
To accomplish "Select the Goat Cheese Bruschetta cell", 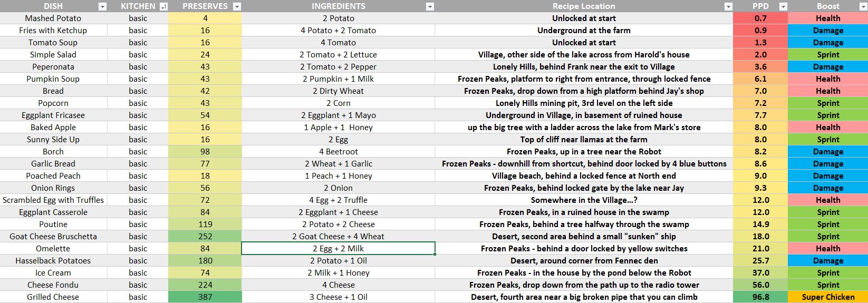I will tap(53, 237).
